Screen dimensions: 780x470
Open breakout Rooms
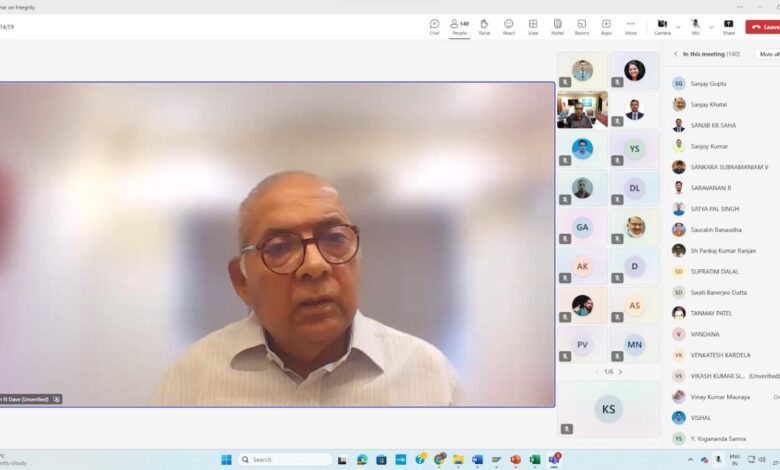(582, 25)
